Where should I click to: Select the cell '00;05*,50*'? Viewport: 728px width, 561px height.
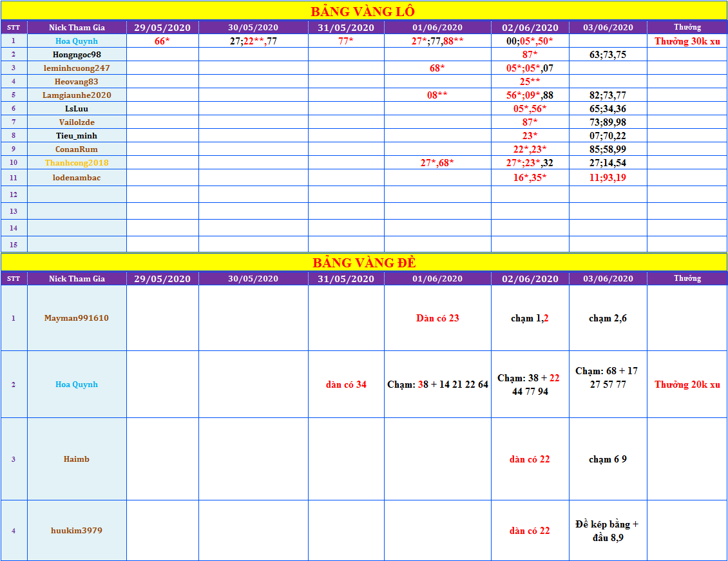[x=530, y=41]
